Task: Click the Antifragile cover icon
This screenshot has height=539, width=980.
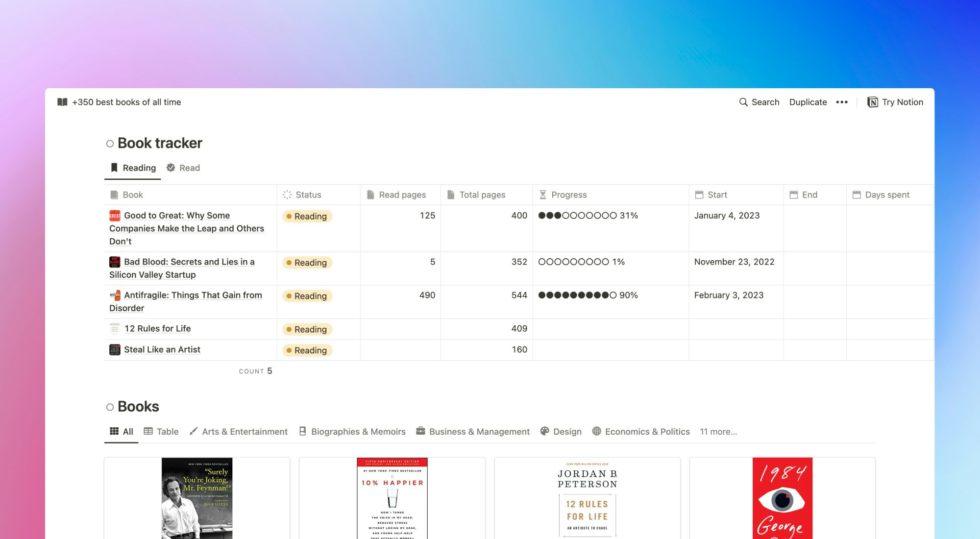Action: coord(115,295)
